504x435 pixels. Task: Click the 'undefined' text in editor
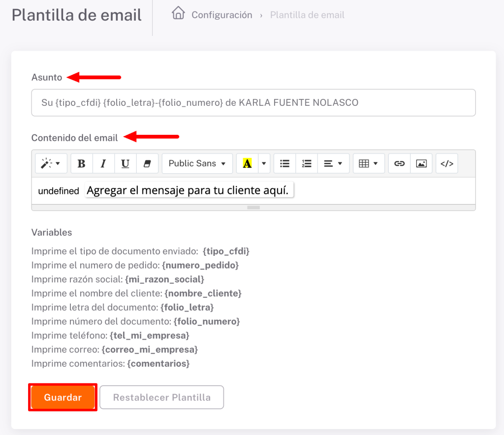(x=59, y=191)
